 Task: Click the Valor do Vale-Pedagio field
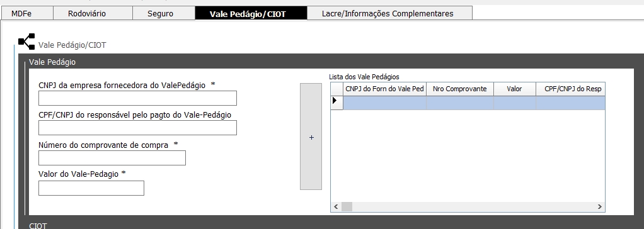[91, 188]
